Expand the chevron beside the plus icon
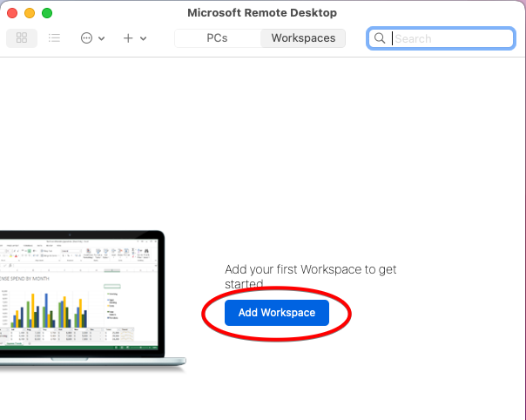The image size is (526, 420). (144, 39)
